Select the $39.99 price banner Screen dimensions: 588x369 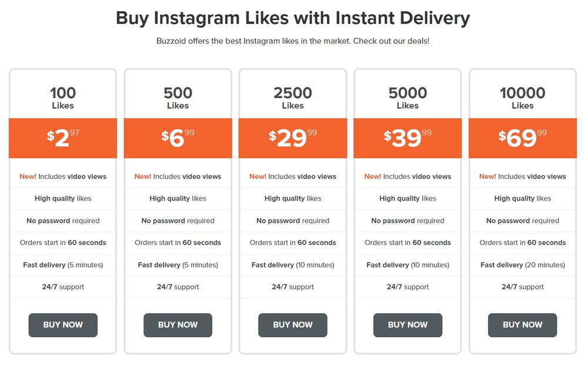(407, 138)
